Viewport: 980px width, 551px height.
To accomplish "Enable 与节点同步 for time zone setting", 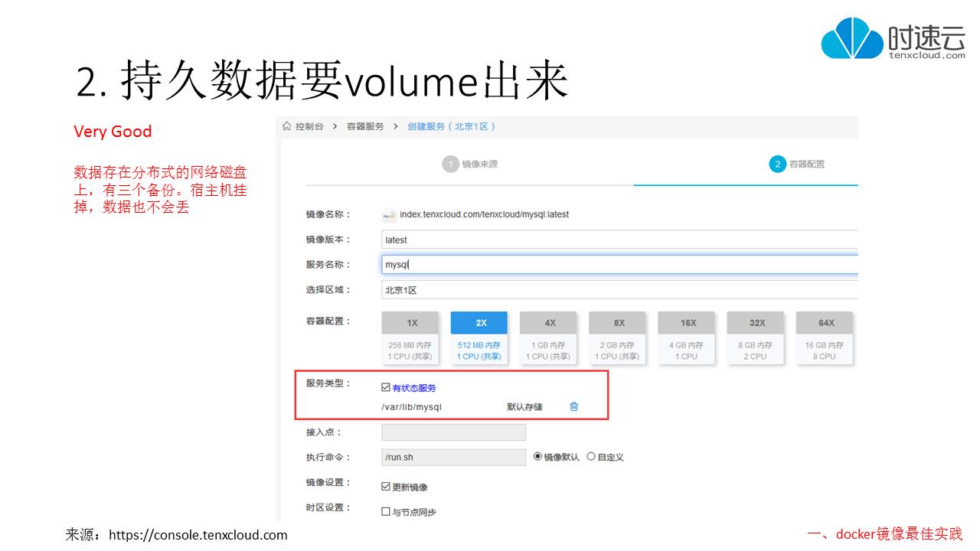I will [x=384, y=511].
